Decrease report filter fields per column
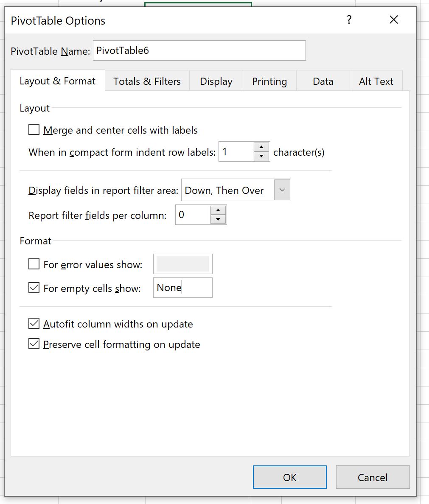This screenshot has width=429, height=504. (218, 219)
